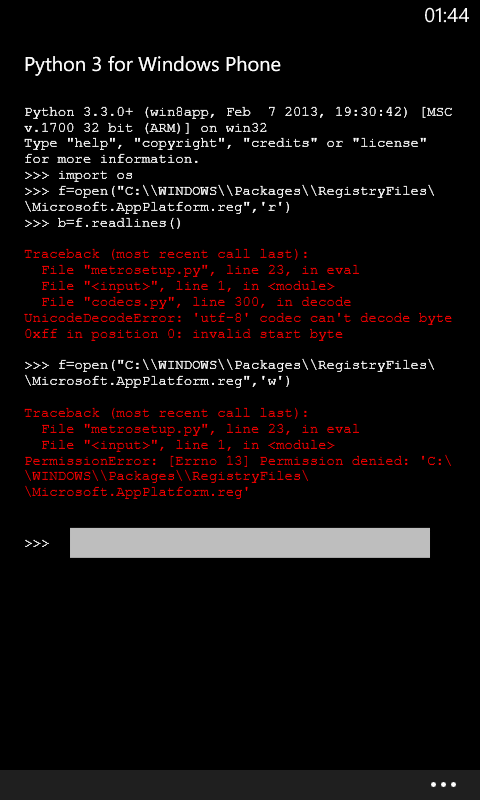
Task: Tap the v.1700 32 bit (ARM) line
Action: coord(146,128)
